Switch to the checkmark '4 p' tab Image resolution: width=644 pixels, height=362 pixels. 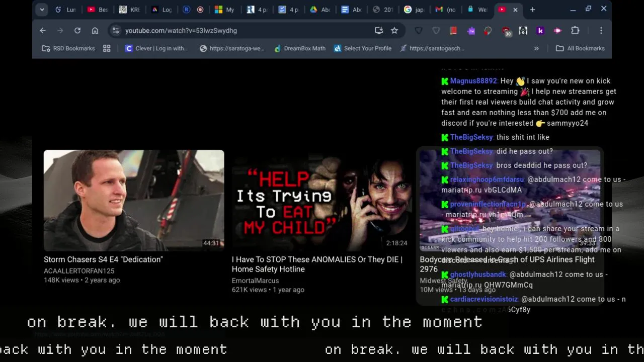click(x=288, y=10)
